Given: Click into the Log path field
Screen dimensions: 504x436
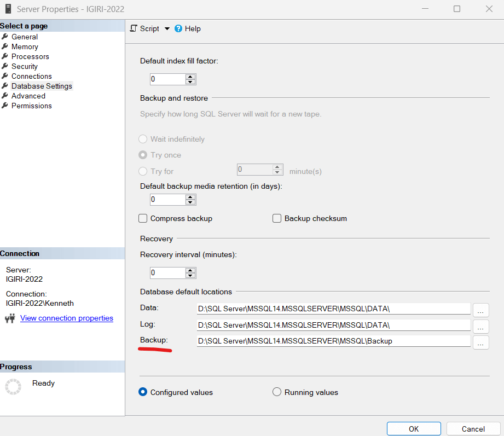Looking at the screenshot, I should 333,325.
